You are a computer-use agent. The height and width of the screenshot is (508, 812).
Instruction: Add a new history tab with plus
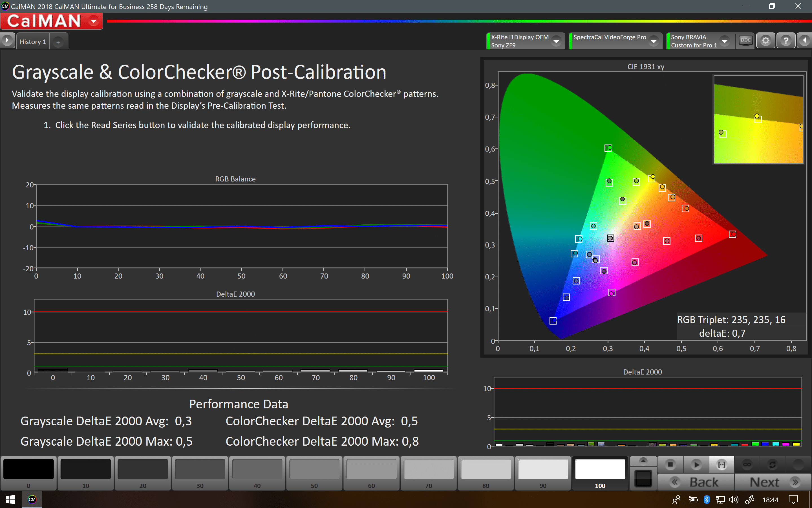coord(58,42)
